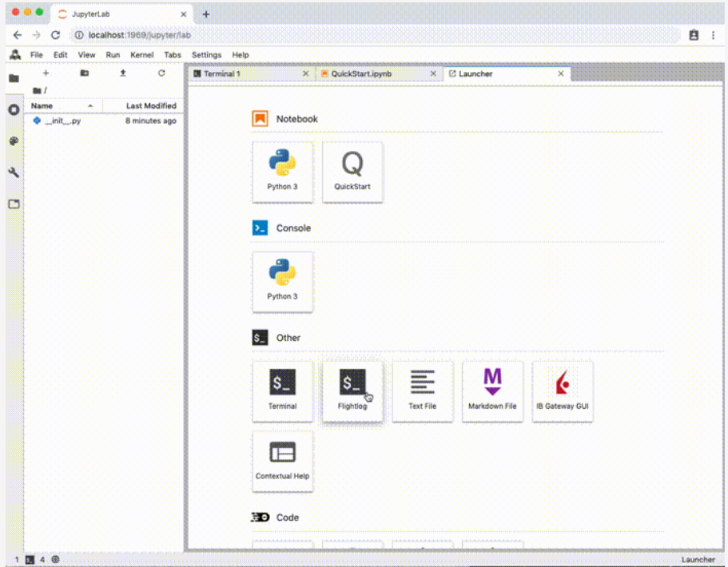Open the running kernels sidebar panel

13,109
